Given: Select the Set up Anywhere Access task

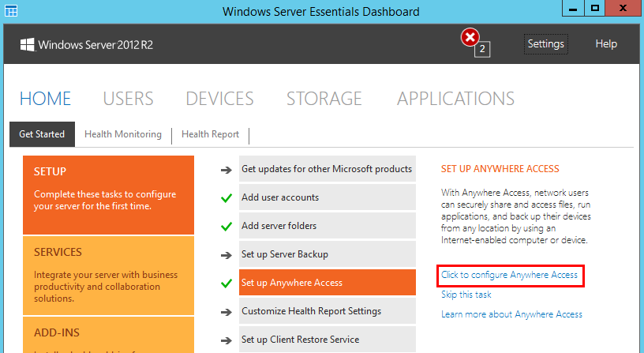Looking at the screenshot, I should (x=328, y=282).
